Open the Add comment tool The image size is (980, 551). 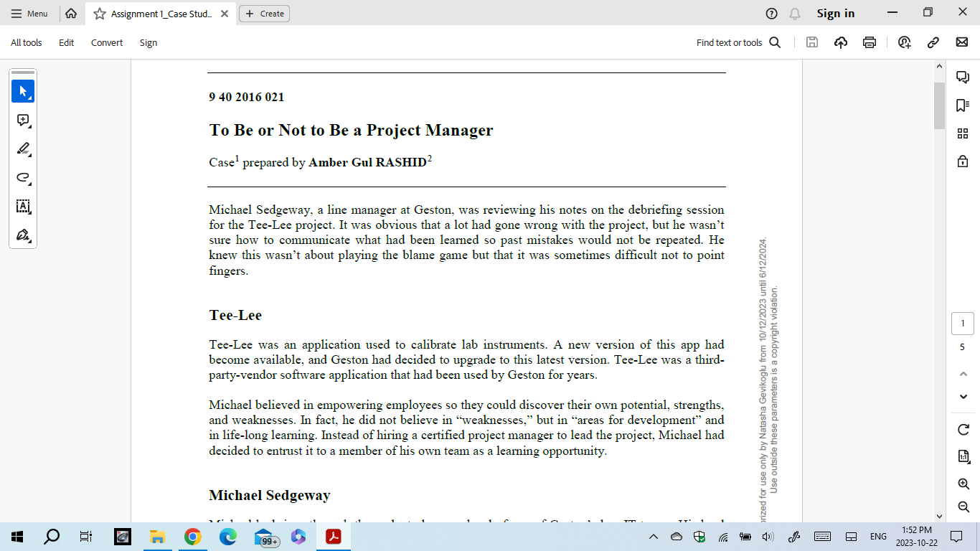pos(22,121)
